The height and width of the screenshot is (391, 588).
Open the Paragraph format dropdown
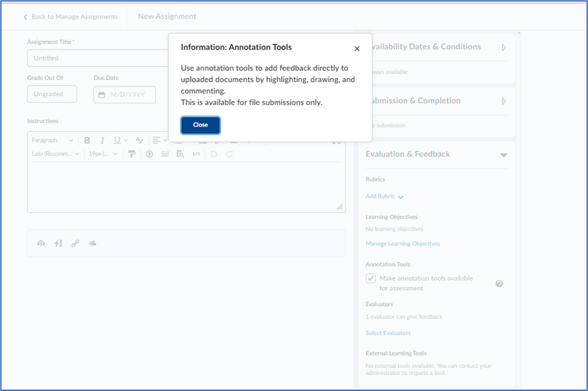52,141
